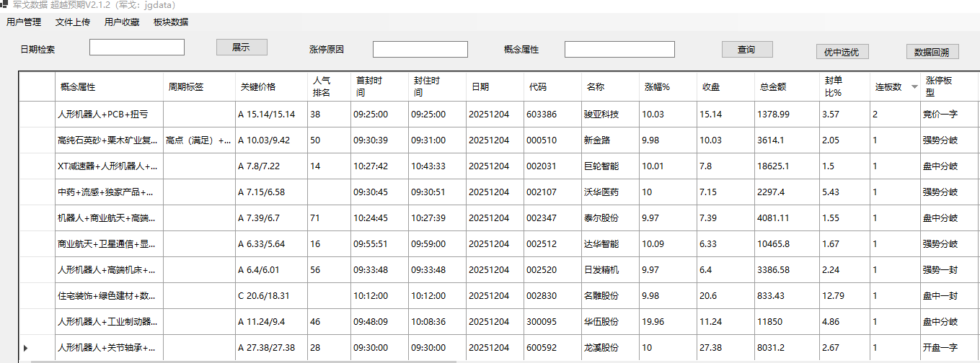
Task: Click the horizontal scrollbar below the table
Action: point(245,361)
